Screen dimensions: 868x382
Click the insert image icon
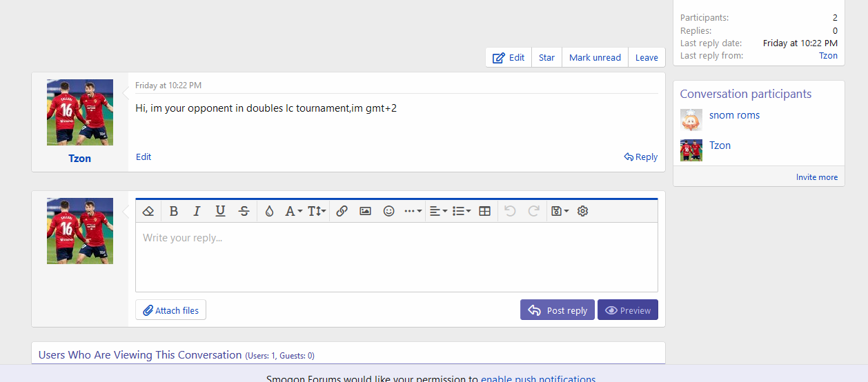[x=365, y=212]
